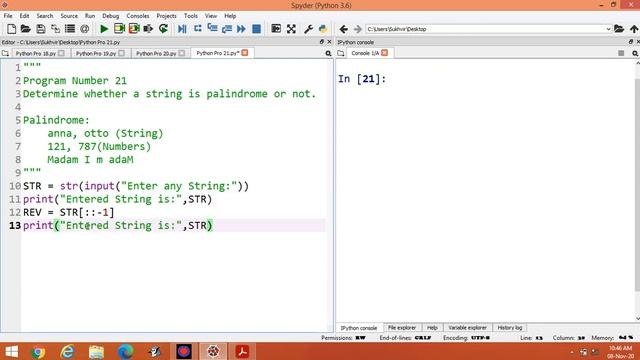640x360 pixels.
Task: Open the File menu
Action: point(8,16)
